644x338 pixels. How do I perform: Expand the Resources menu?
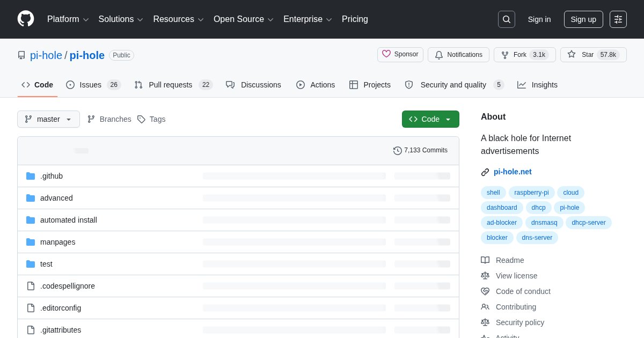179,19
